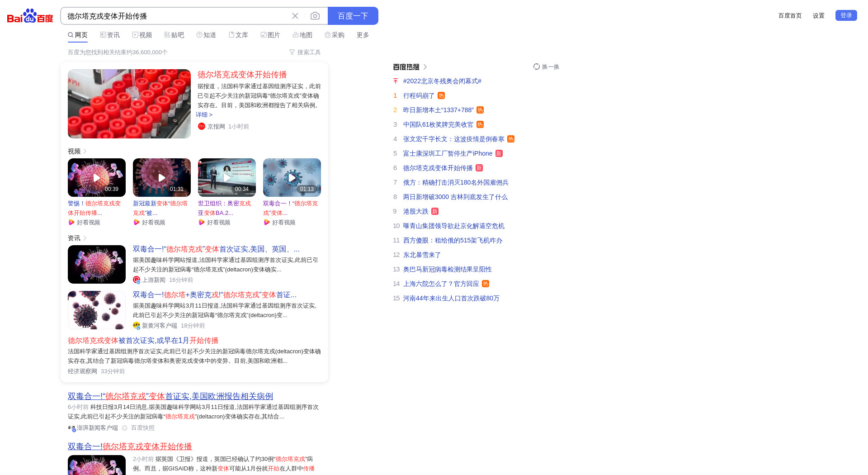
Task: Open result 双毒合一!德尔塔克戎变体首证实,美国欧洲报告相关病例
Action: 170,396
